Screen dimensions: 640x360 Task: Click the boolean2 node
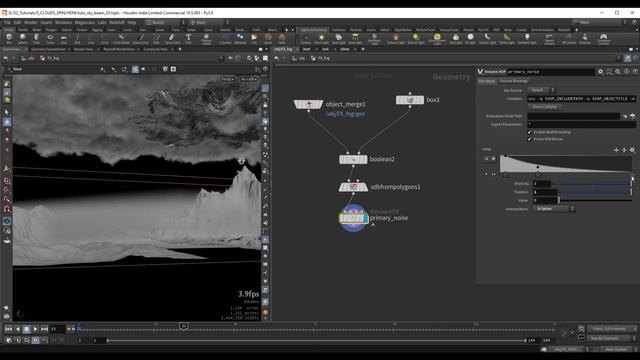click(x=353, y=159)
